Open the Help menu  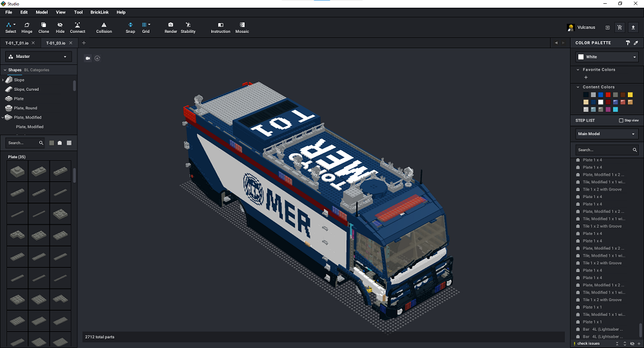121,12
